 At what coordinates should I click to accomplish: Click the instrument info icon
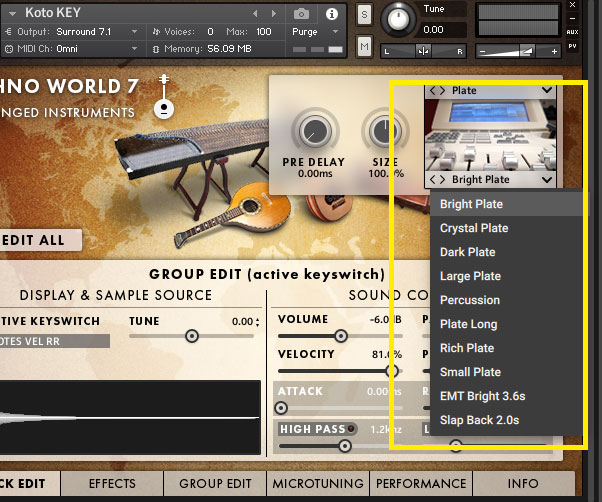click(332, 14)
